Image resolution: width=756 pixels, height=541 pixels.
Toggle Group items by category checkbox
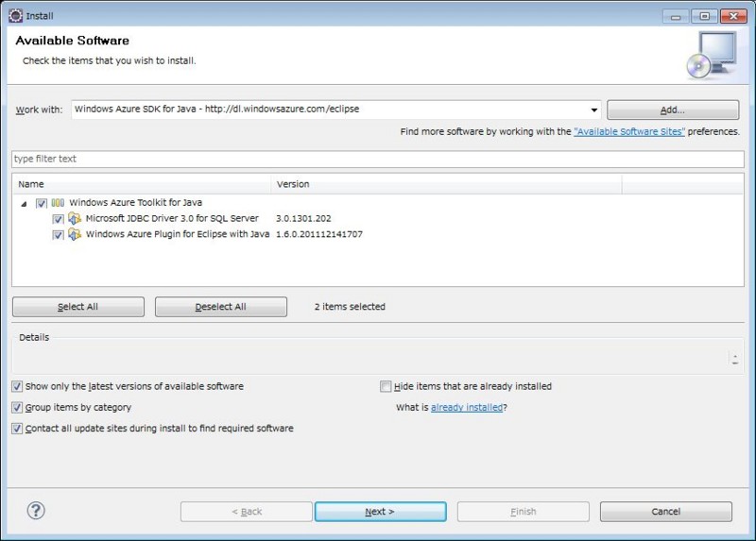click(x=17, y=408)
